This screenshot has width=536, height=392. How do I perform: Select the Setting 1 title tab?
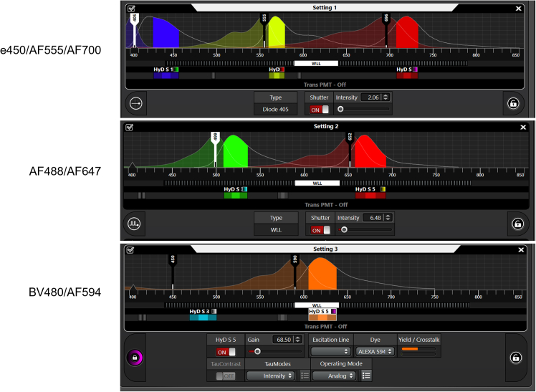coord(325,8)
